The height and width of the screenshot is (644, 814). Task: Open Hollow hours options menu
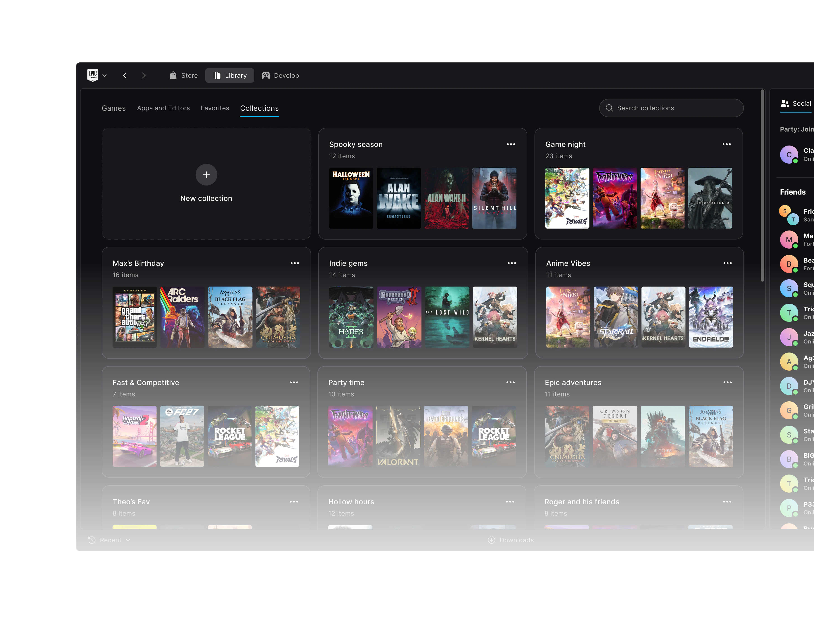pos(510,501)
